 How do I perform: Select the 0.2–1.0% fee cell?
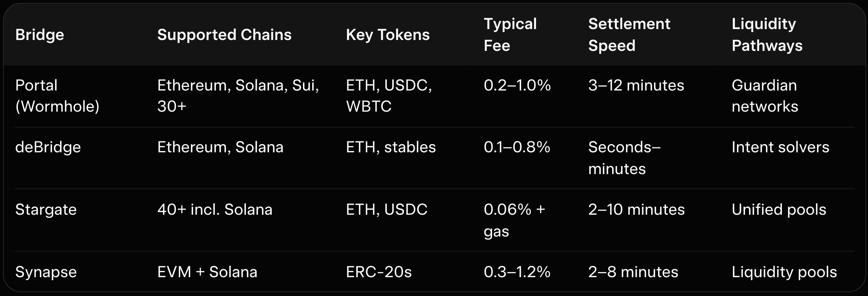pos(517,85)
